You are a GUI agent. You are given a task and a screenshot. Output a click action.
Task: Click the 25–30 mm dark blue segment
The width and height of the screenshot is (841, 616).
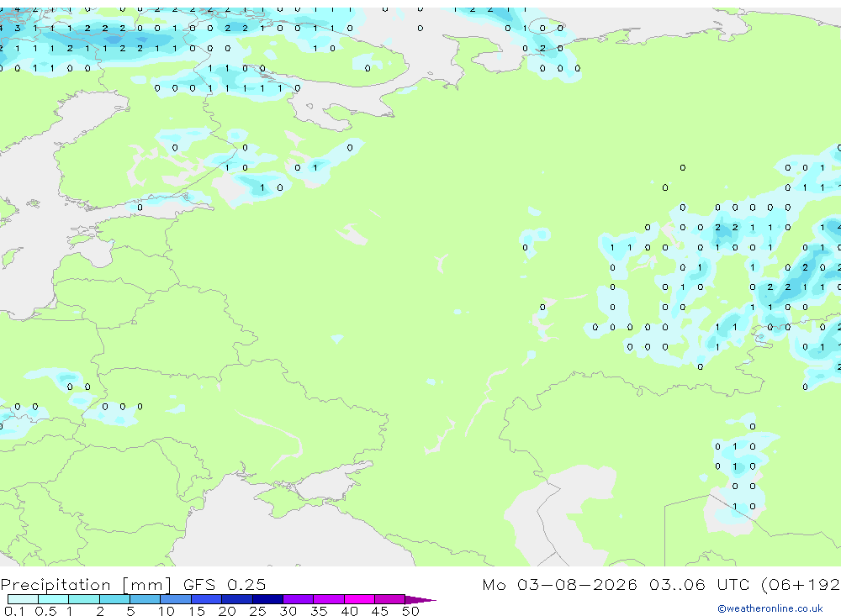coord(267,599)
